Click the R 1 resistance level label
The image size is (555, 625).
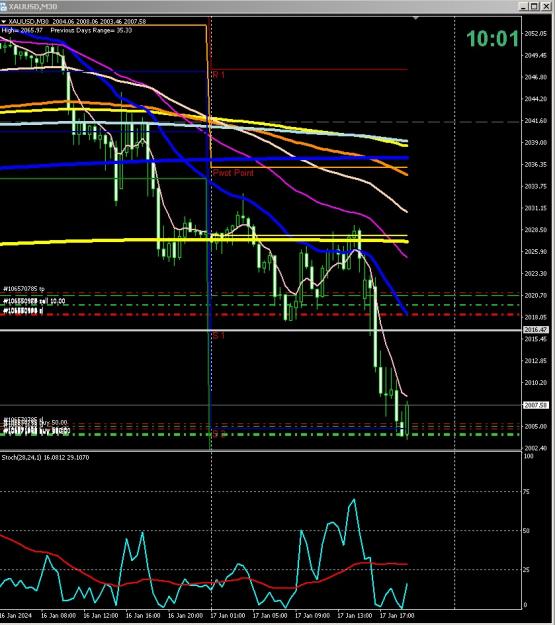[218, 75]
